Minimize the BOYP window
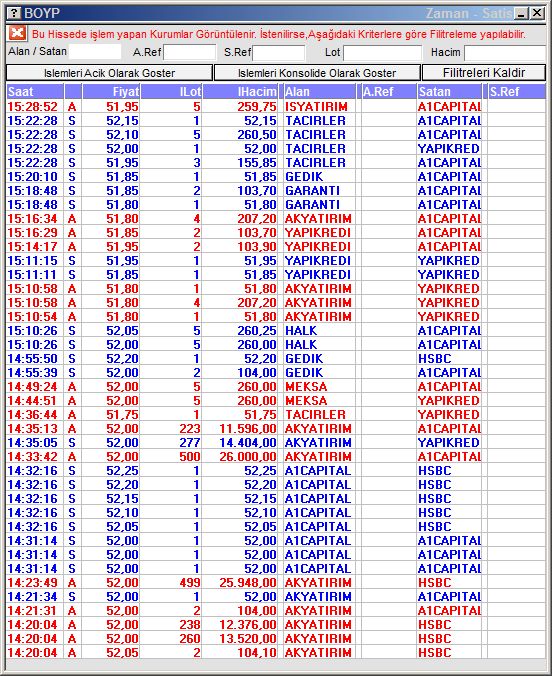The width and height of the screenshot is (552, 676). point(521,13)
